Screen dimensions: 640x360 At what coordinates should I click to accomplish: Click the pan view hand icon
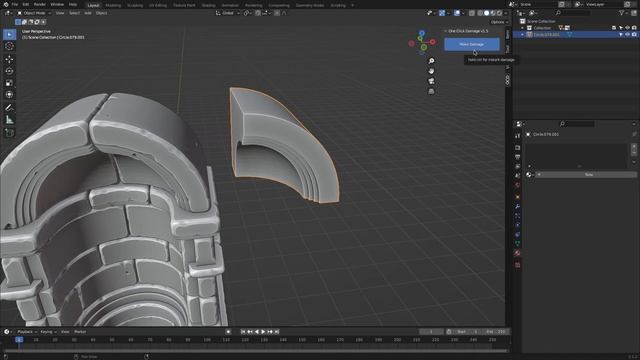click(431, 71)
